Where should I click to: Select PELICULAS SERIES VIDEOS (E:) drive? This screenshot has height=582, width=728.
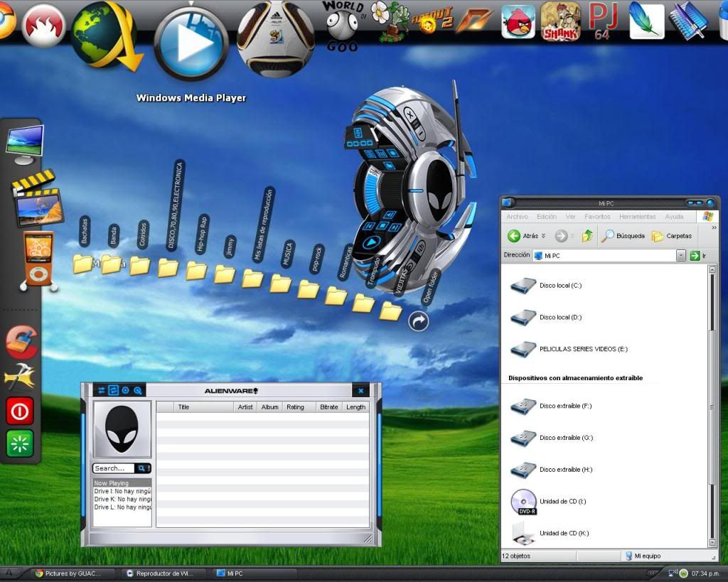(x=569, y=349)
